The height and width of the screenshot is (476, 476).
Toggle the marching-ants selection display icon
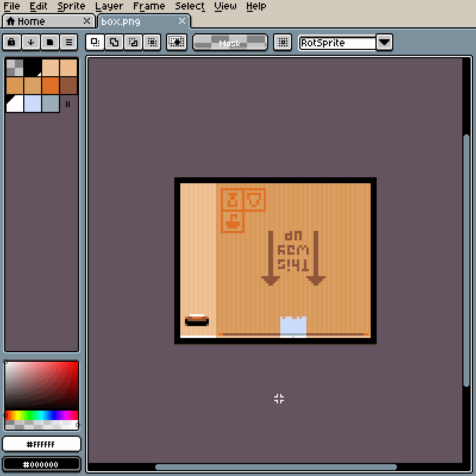(x=176, y=42)
